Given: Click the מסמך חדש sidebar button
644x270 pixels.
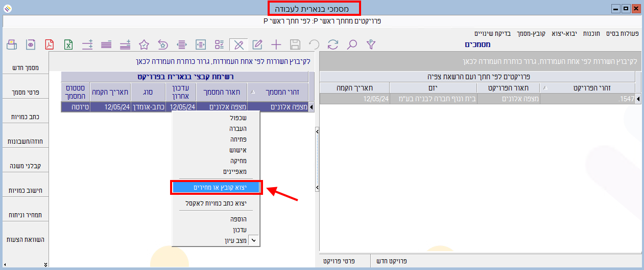Looking at the screenshot, I should point(25,68).
